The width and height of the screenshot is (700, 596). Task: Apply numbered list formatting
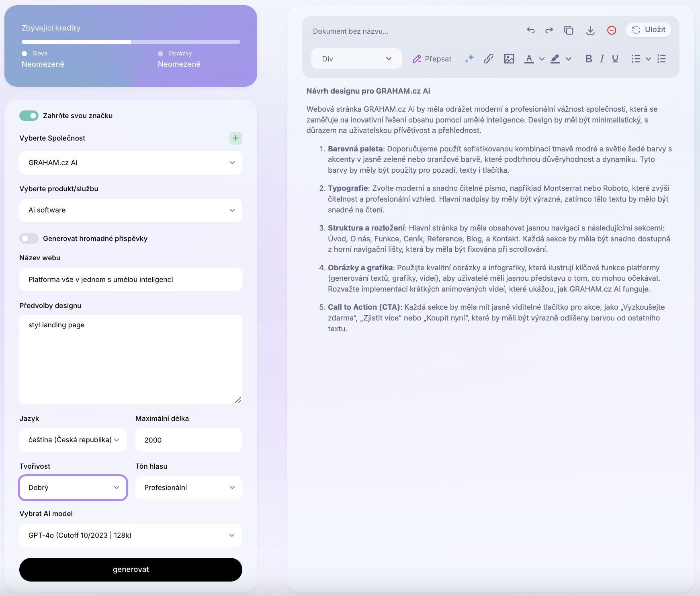click(661, 59)
